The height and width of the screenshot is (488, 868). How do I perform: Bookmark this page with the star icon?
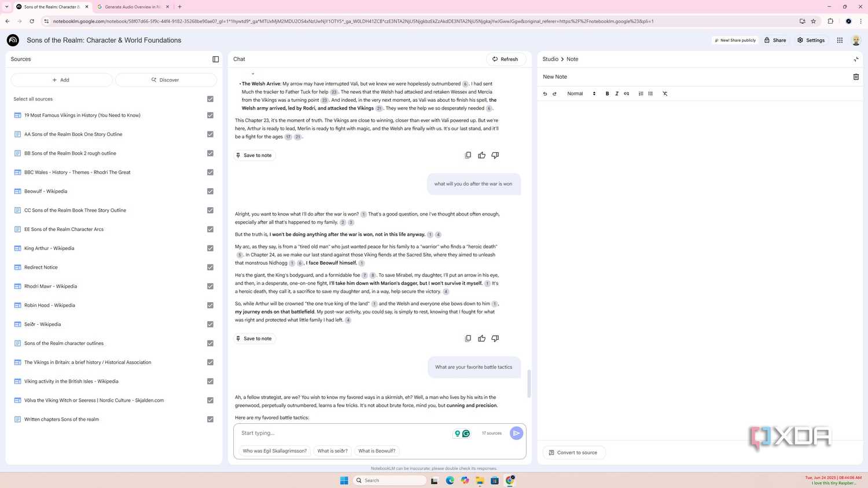point(814,21)
